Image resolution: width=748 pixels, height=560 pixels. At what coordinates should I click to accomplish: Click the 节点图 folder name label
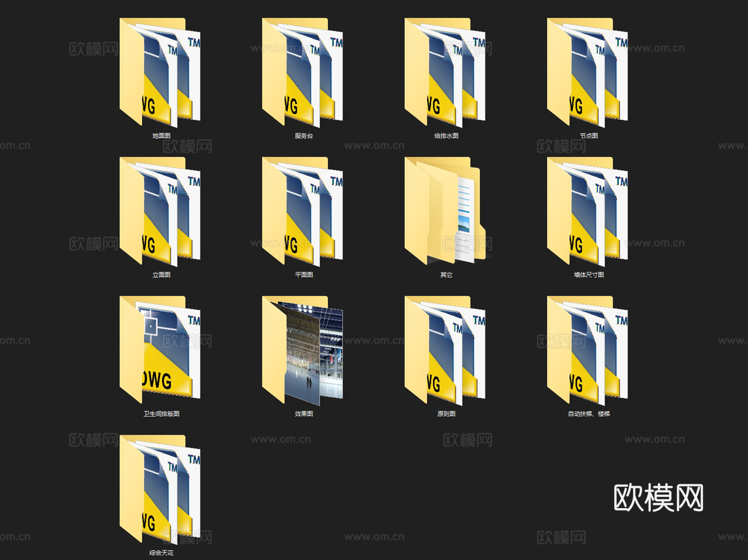pyautogui.click(x=589, y=136)
